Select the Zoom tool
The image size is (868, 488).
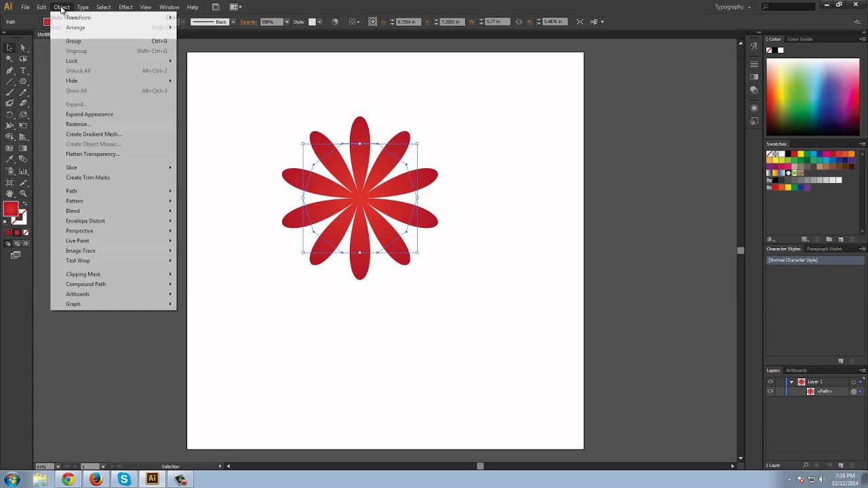pos(23,193)
